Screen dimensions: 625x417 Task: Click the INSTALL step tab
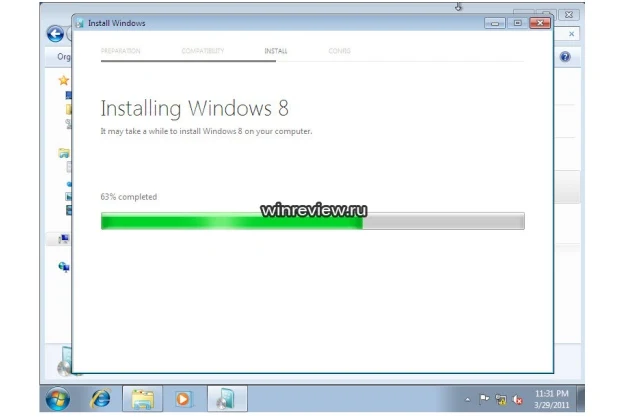pyautogui.click(x=275, y=50)
